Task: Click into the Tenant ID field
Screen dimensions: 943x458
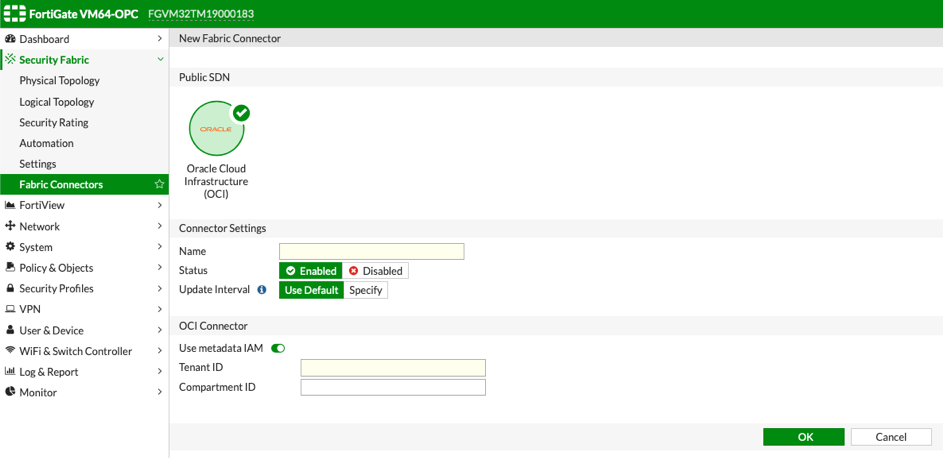Action: (393, 368)
